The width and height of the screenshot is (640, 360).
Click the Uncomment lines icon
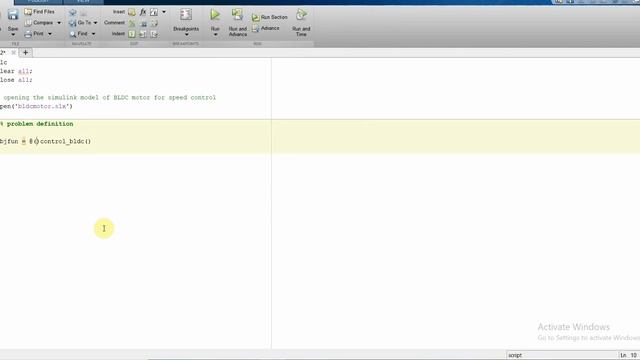(x=143, y=24)
